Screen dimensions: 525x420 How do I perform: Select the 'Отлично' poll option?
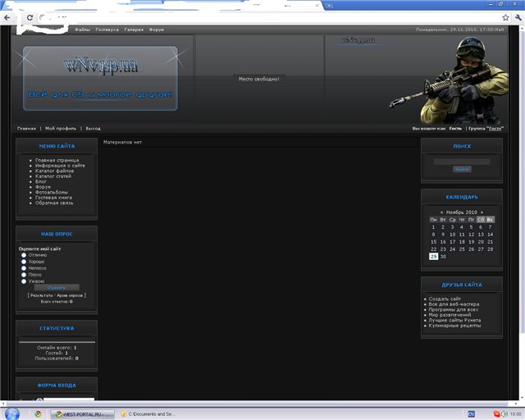24,255
